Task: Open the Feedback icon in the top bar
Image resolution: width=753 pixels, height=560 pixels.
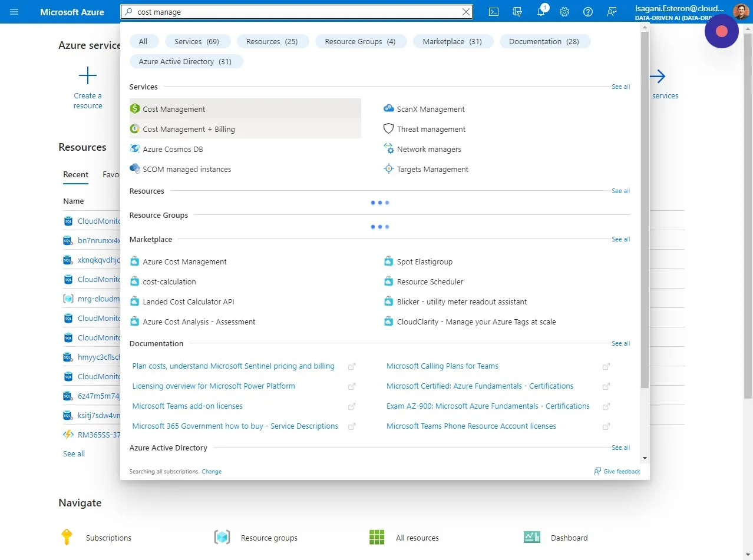Action: (x=612, y=12)
